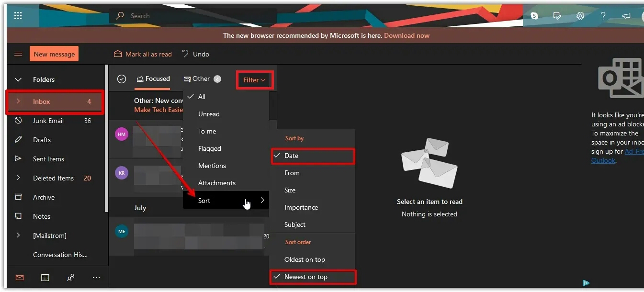Expand the Deleted Items folder arrow
The width and height of the screenshot is (644, 292).
coord(18,178)
